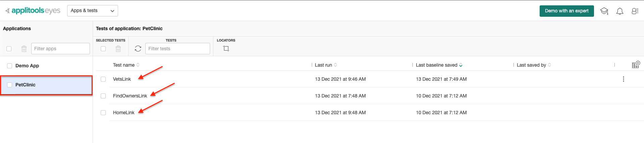644x143 pixels.
Task: Click the delete apps trash icon
Action: 24,49
